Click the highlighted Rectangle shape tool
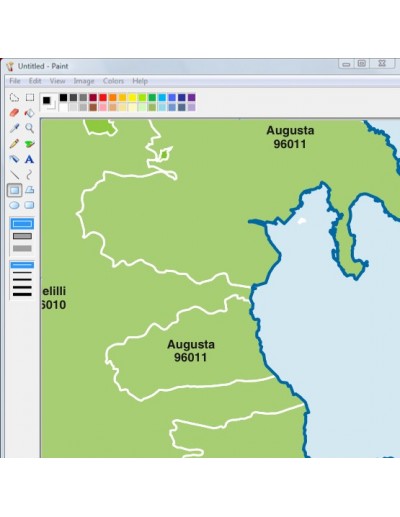This screenshot has height=517, width=400. point(14,190)
